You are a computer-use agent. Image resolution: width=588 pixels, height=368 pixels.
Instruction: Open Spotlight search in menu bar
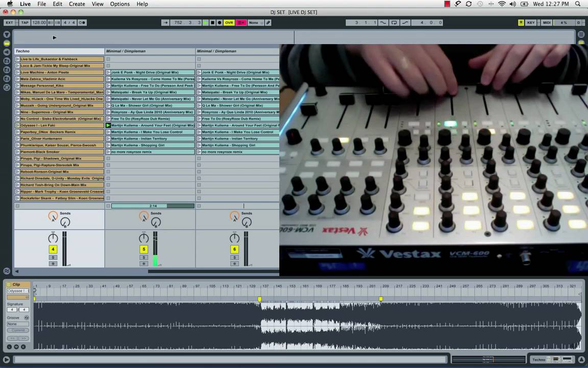[x=577, y=4]
